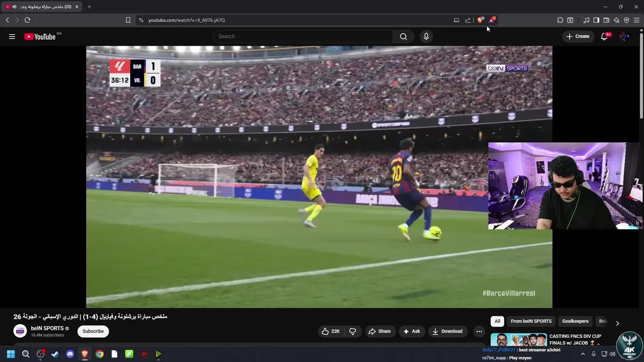Open Windows taskbar search
Screen dimensions: 644x362
(26, 354)
